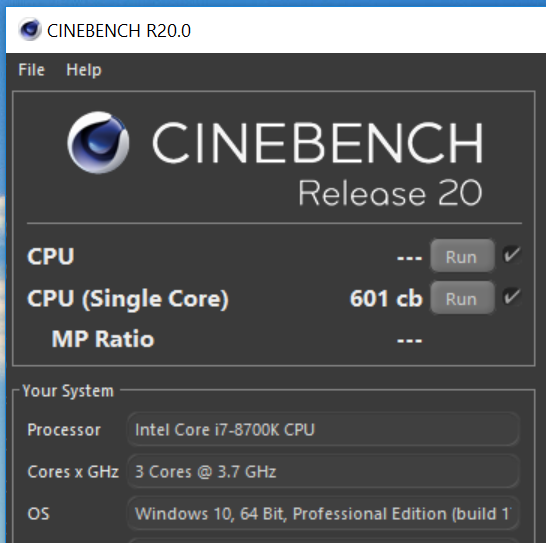546x543 pixels.
Task: Open the File menu
Action: (x=32, y=70)
